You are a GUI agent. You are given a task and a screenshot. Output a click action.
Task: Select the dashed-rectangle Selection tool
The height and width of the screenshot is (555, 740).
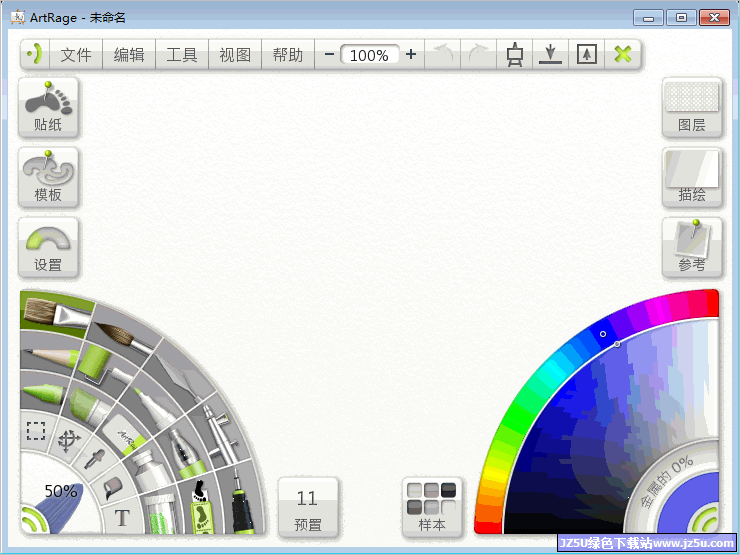pyautogui.click(x=36, y=430)
